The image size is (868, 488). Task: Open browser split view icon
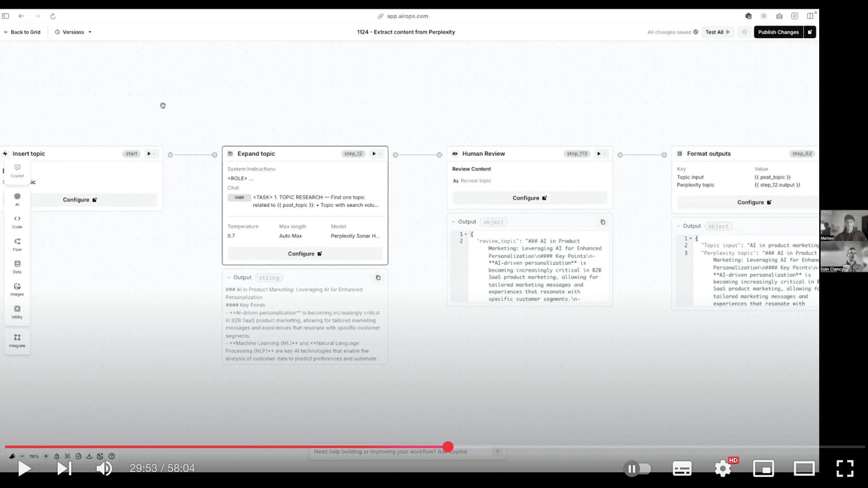pyautogui.click(x=810, y=16)
